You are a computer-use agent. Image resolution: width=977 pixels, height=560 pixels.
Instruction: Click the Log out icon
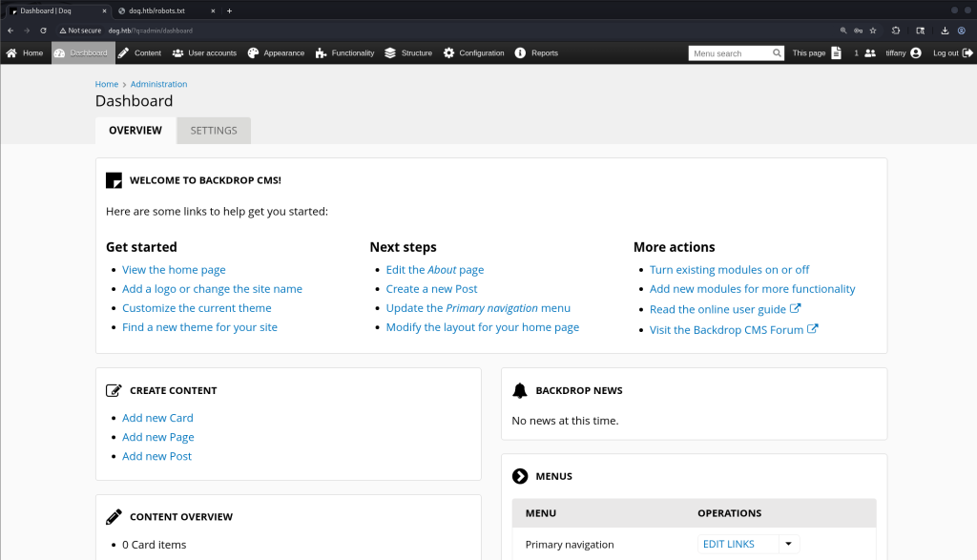(967, 53)
